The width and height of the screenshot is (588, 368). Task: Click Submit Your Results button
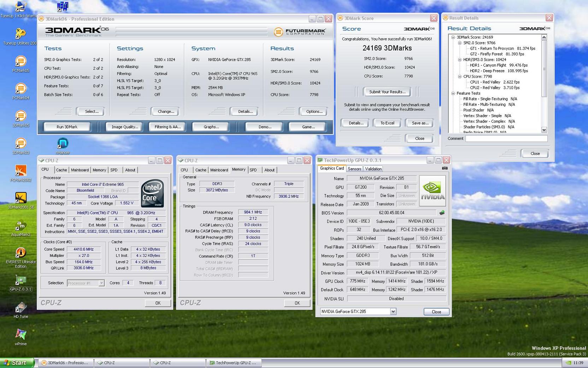(x=387, y=92)
